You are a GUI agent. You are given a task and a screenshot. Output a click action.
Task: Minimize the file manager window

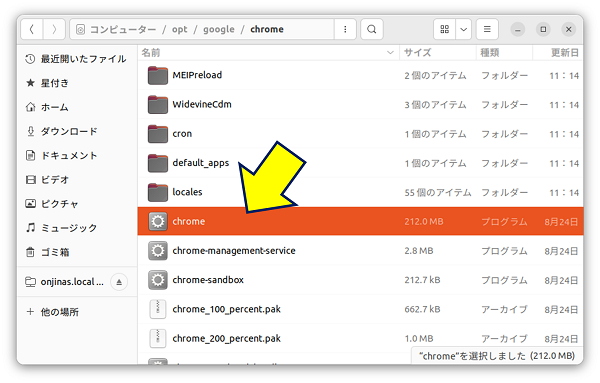517,29
